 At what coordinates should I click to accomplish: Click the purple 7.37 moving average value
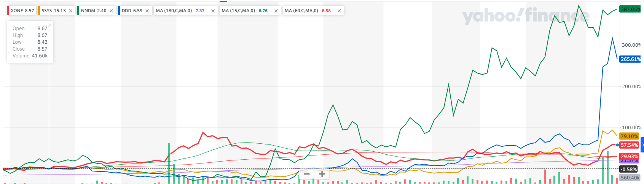[x=200, y=11]
